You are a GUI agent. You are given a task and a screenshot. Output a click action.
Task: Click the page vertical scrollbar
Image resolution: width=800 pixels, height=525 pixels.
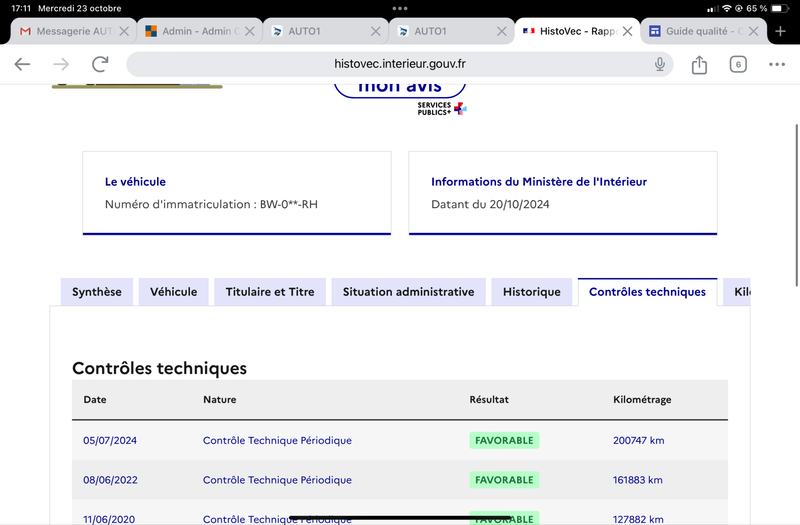point(796,205)
